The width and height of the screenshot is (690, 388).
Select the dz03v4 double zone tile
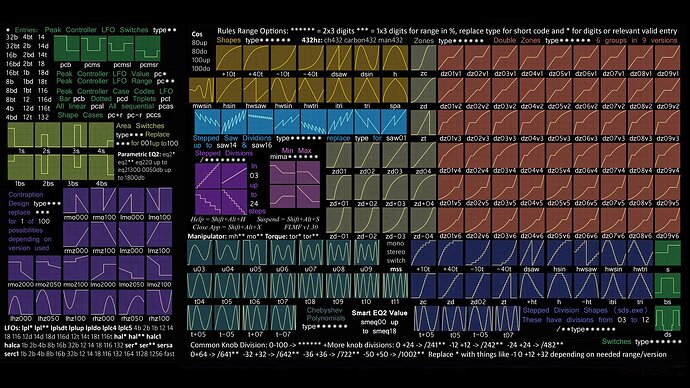coord(505,155)
